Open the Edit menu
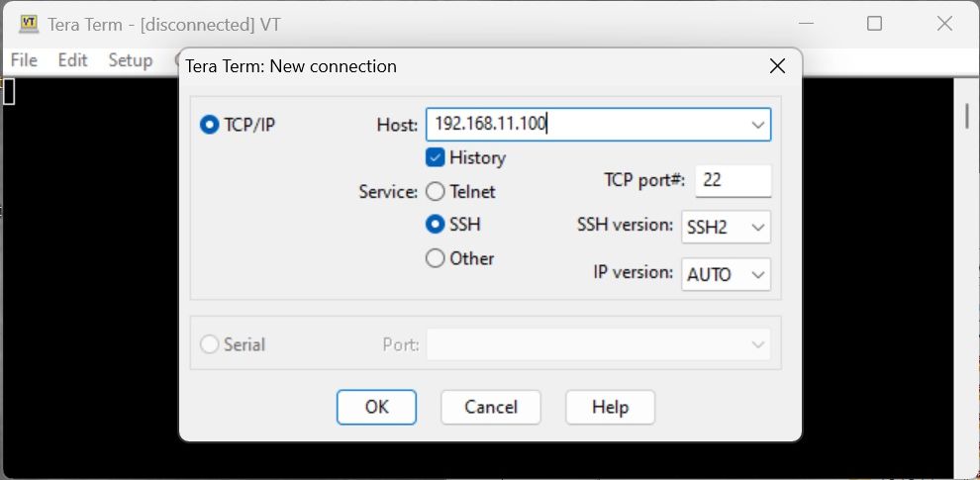 [72, 60]
